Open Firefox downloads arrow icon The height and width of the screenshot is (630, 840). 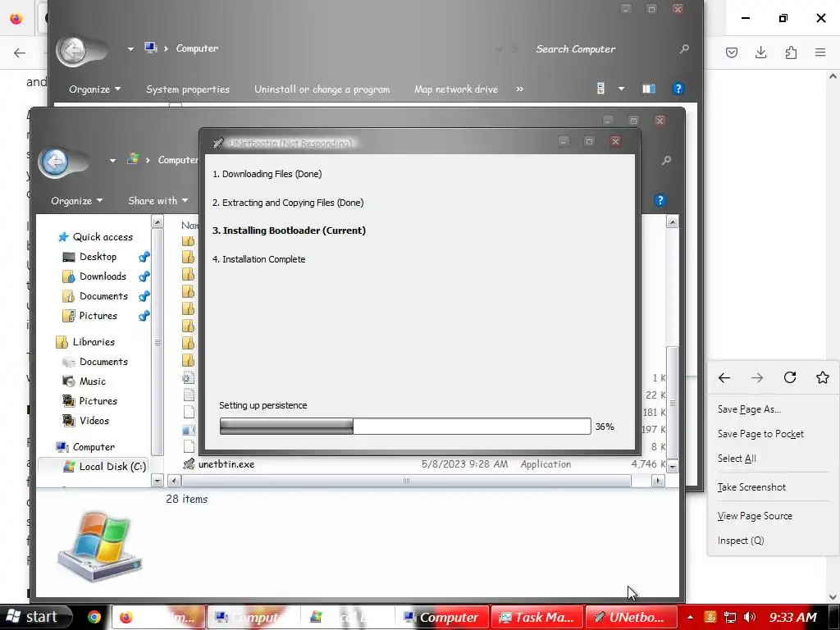760,52
